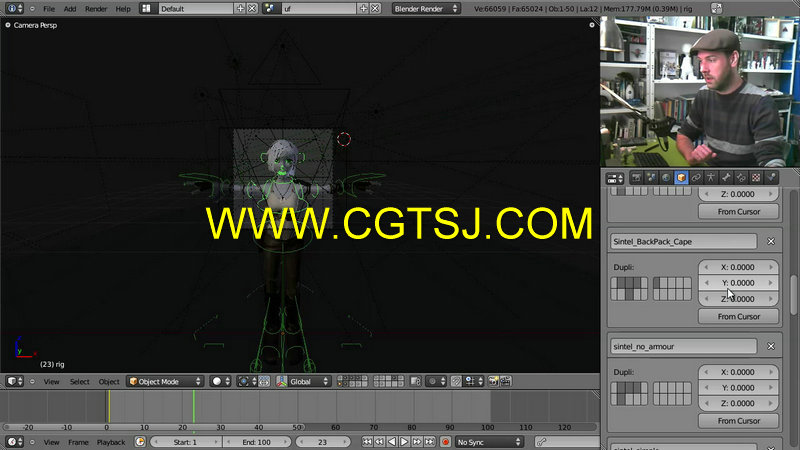
Task: Click the OpenGL render animation icon
Action: click(x=506, y=381)
